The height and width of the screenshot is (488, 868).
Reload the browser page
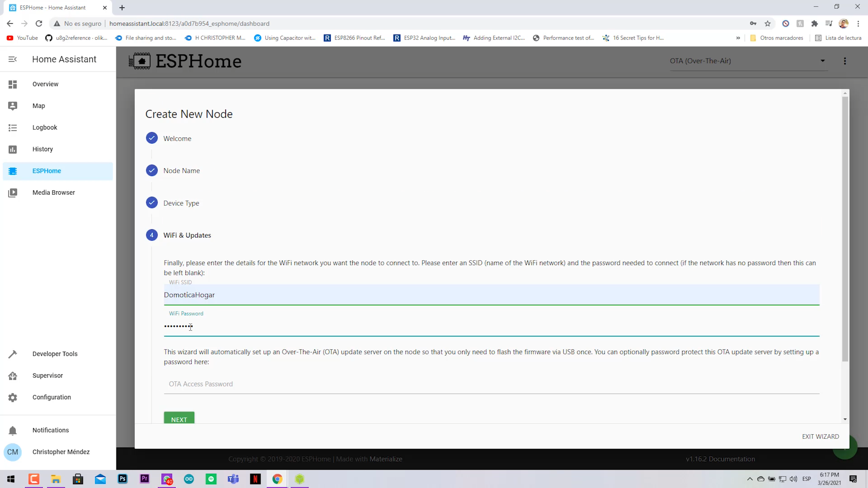click(x=39, y=23)
